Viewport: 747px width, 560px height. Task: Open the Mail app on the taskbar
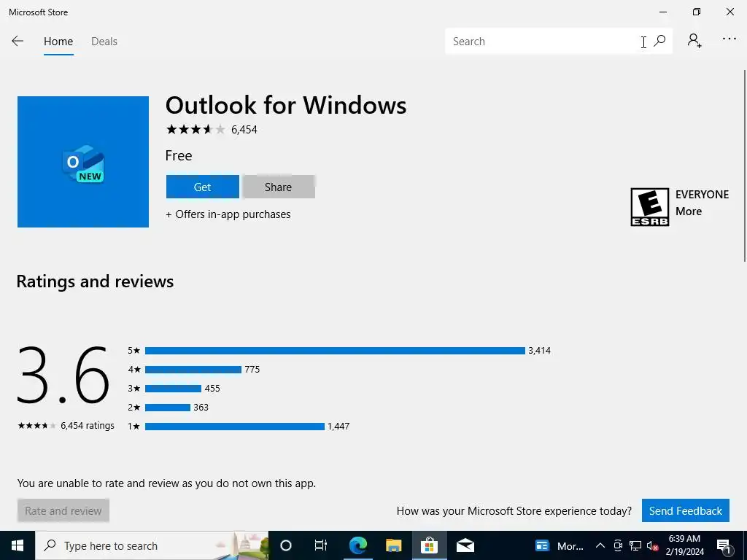465,545
